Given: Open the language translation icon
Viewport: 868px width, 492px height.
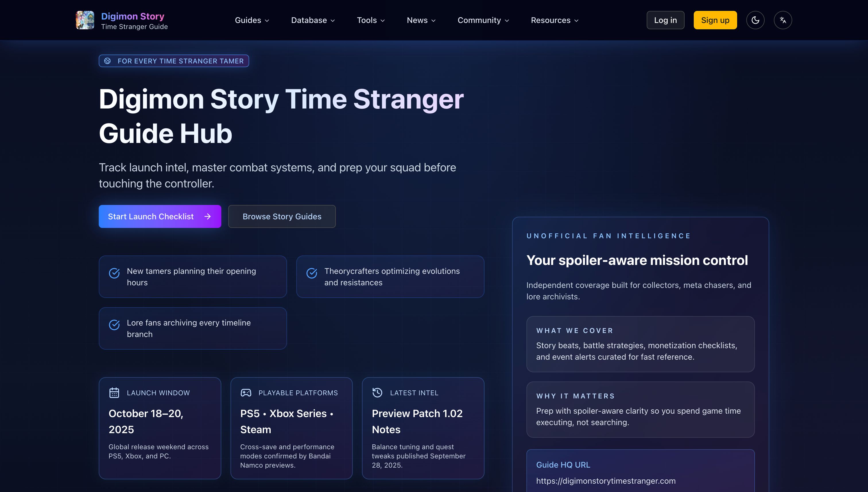Looking at the screenshot, I should 782,20.
